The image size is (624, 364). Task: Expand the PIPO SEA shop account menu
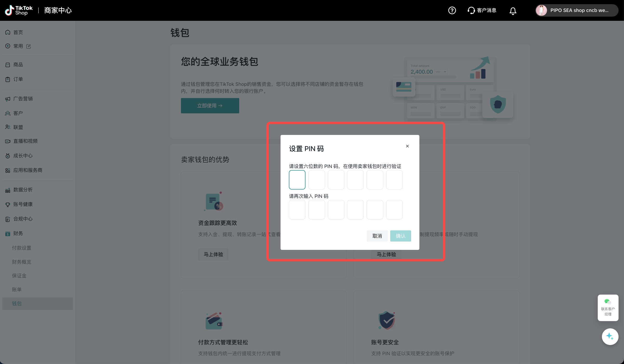tap(579, 10)
